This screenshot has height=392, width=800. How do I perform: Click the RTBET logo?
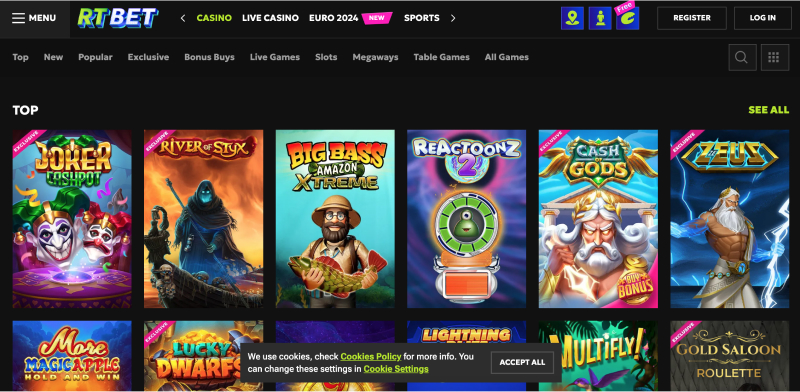tap(118, 18)
